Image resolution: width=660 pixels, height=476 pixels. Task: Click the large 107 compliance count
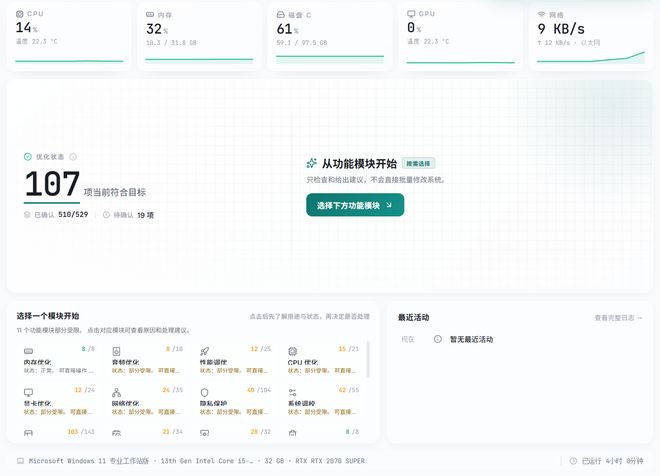point(52,184)
